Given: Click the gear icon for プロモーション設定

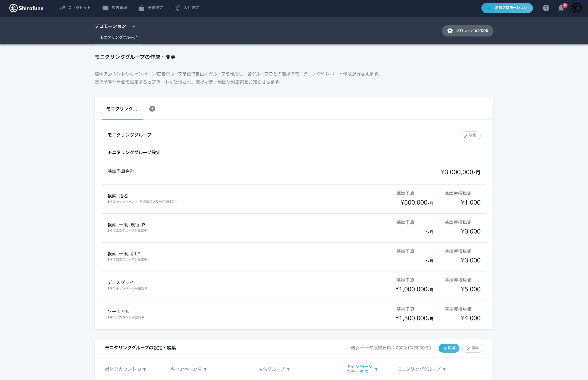Looking at the screenshot, I should pos(450,31).
